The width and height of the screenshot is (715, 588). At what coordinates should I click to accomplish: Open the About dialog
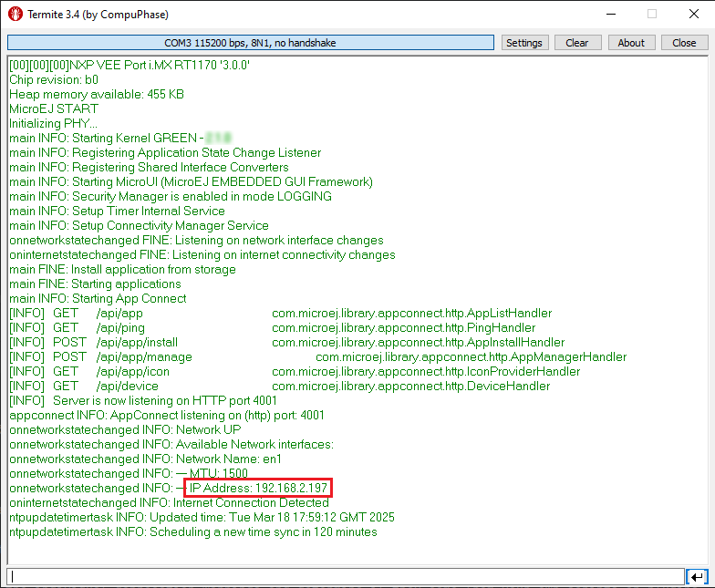pos(630,43)
